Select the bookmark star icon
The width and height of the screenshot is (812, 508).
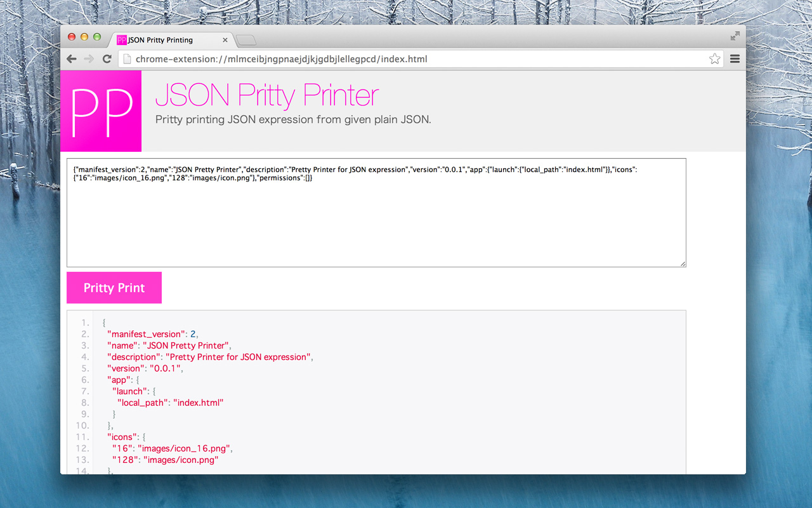[714, 58]
